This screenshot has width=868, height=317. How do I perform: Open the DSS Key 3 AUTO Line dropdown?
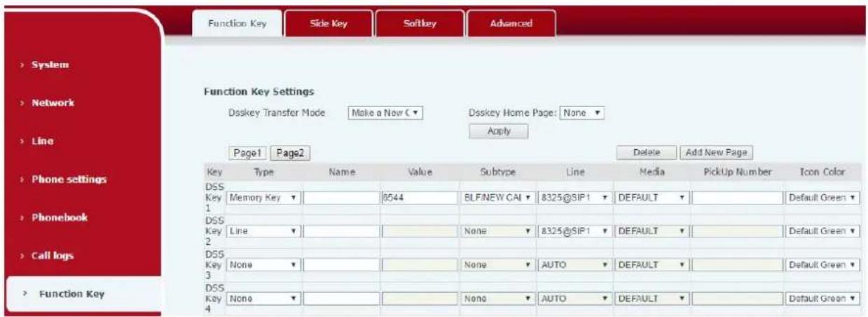(x=574, y=265)
